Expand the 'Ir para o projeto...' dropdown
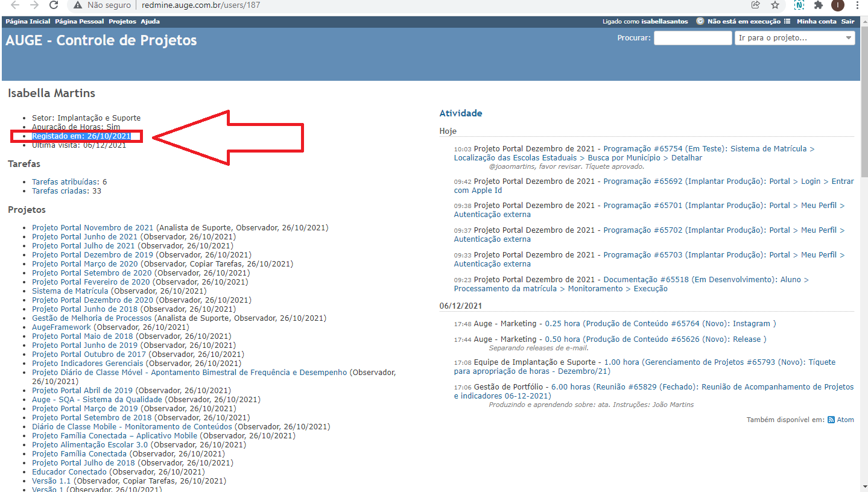The image size is (868, 492). [x=794, y=38]
